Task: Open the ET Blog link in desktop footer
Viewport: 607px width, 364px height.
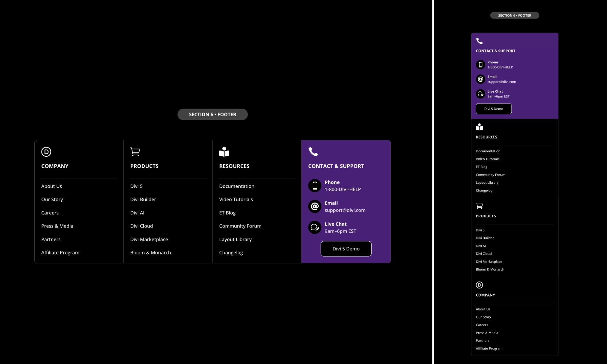Action: coord(228,213)
